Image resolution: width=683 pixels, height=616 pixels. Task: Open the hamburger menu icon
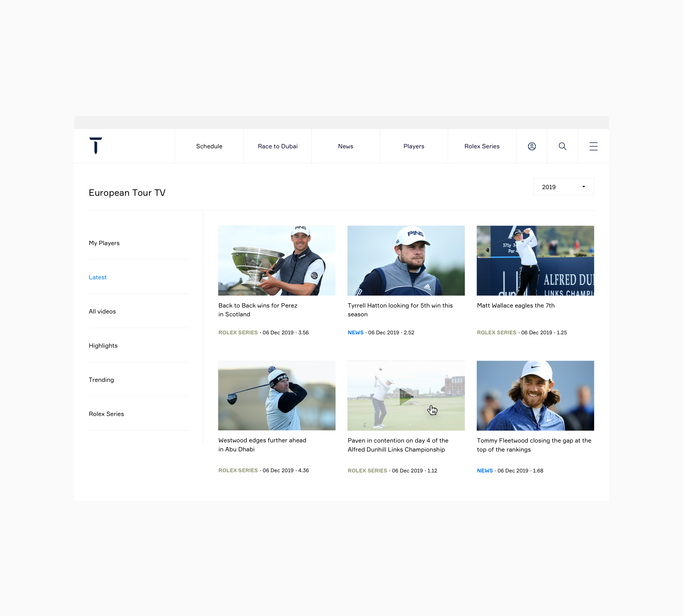click(593, 146)
